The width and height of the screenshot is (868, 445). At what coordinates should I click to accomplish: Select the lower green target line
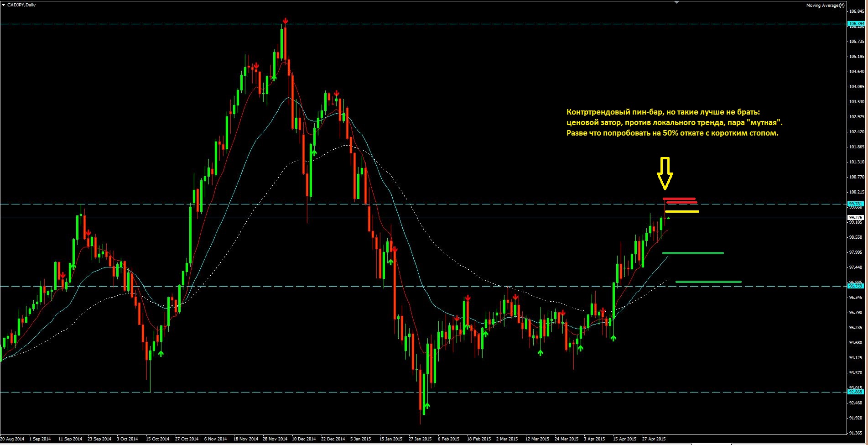tap(708, 282)
